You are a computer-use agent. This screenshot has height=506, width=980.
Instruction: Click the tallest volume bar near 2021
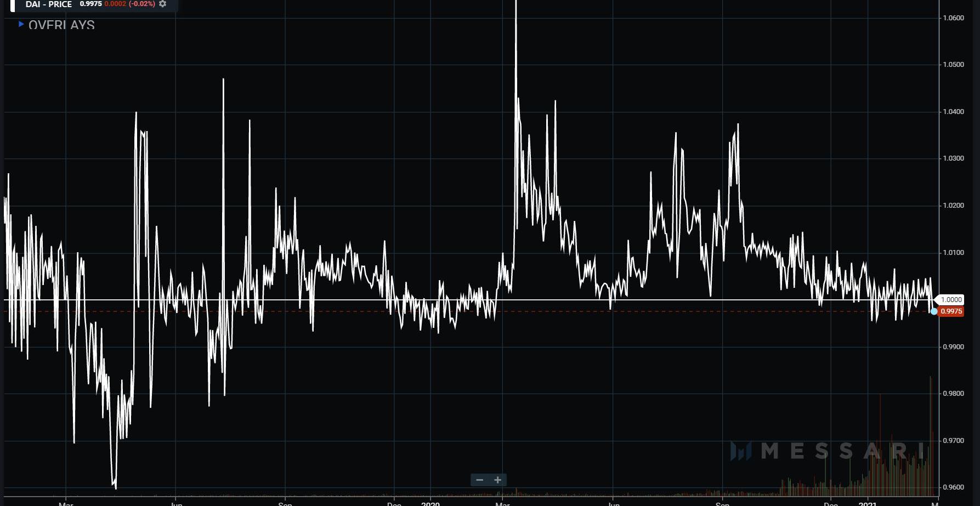(x=931, y=436)
